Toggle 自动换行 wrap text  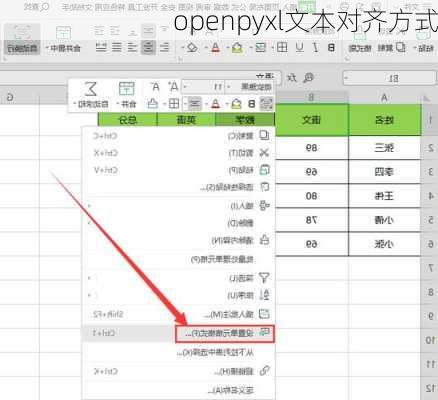(22, 39)
